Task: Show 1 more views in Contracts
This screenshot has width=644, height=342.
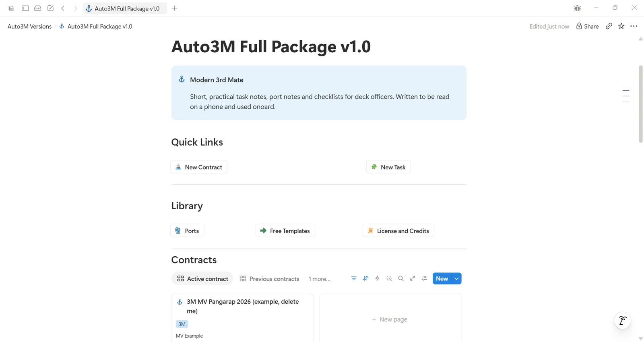Action: point(320,279)
